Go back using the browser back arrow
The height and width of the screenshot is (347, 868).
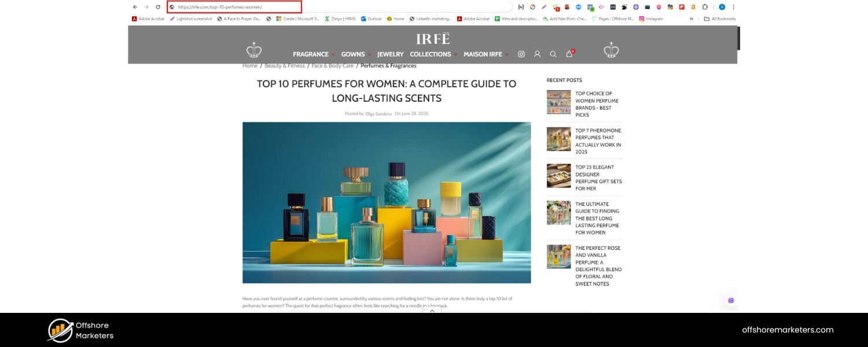(135, 7)
